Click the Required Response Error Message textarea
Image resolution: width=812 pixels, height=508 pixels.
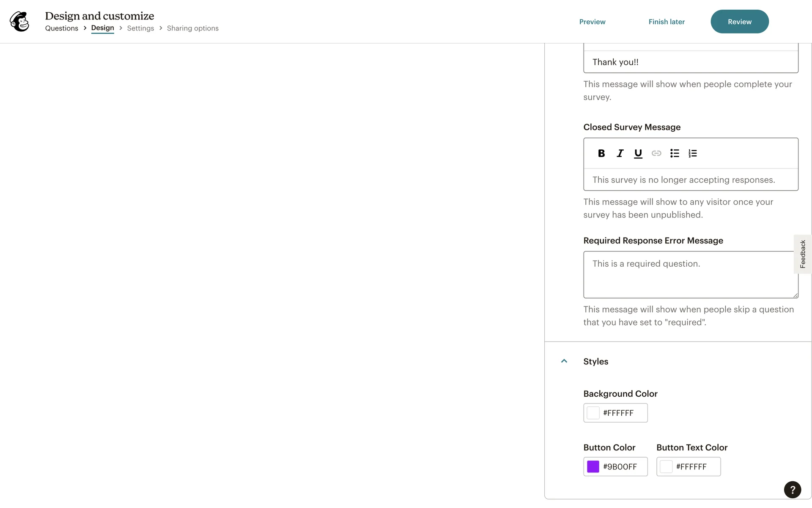coord(689,275)
